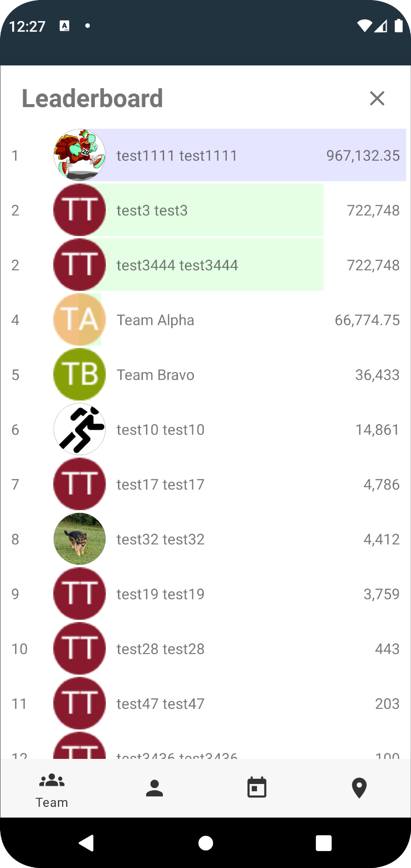
Task: Tap the 967,132.35 score of test1111
Action: [x=363, y=156]
